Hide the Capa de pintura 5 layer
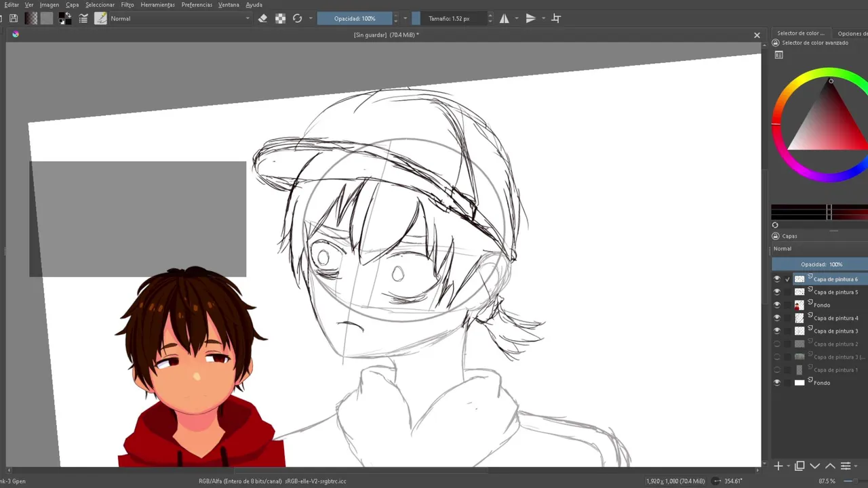The height and width of the screenshot is (488, 868). 777,292
